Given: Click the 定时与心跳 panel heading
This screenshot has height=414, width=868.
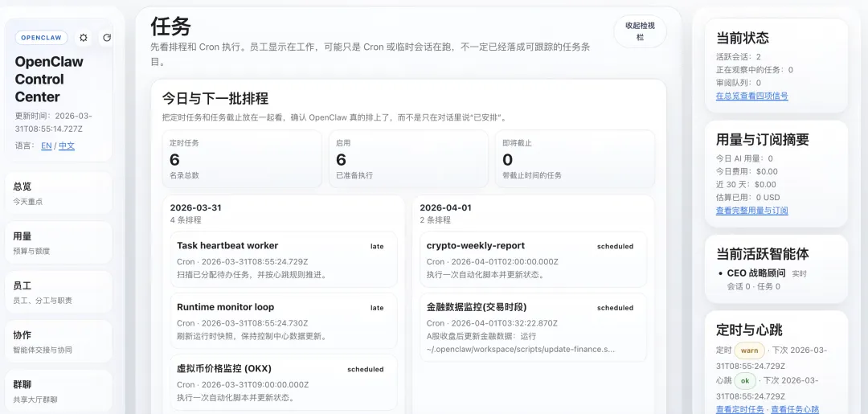Looking at the screenshot, I should pyautogui.click(x=749, y=330).
